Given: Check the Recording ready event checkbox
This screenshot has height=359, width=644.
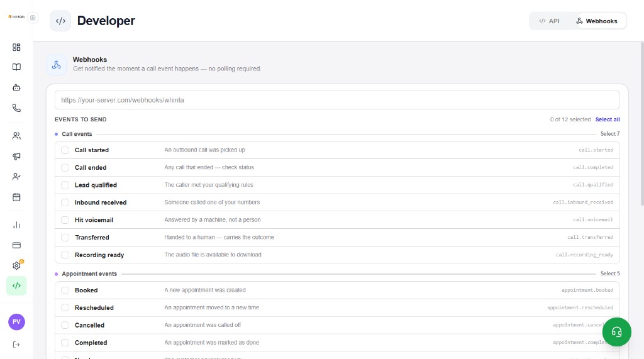Looking at the screenshot, I should 65,255.
